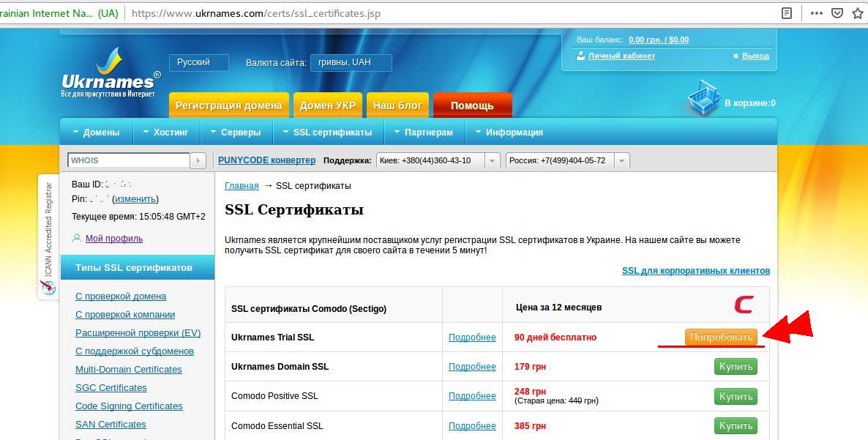This screenshot has height=440, width=868.
Task: Open the shopping cart basket icon
Action: pos(704,97)
